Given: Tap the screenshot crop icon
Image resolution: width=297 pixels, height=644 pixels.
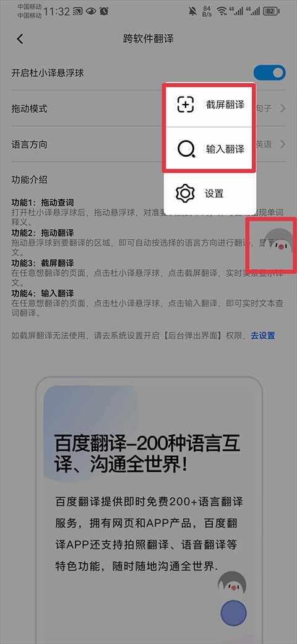Looking at the screenshot, I should tap(186, 105).
